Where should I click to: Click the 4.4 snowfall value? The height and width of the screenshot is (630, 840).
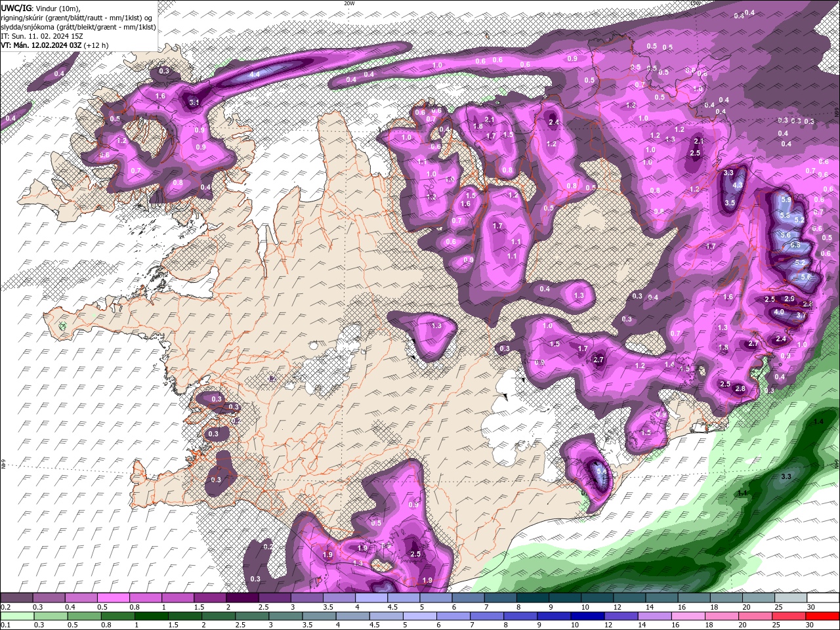tap(255, 75)
